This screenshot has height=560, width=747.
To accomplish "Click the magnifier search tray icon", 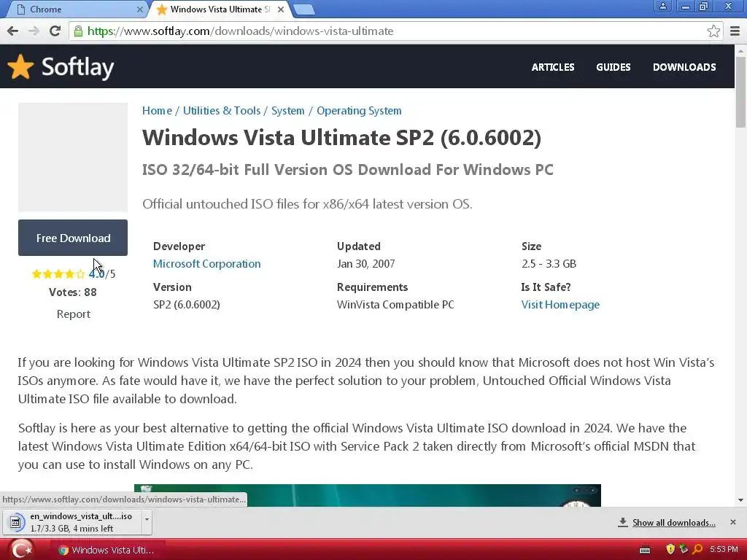I will pyautogui.click(x=697, y=550).
